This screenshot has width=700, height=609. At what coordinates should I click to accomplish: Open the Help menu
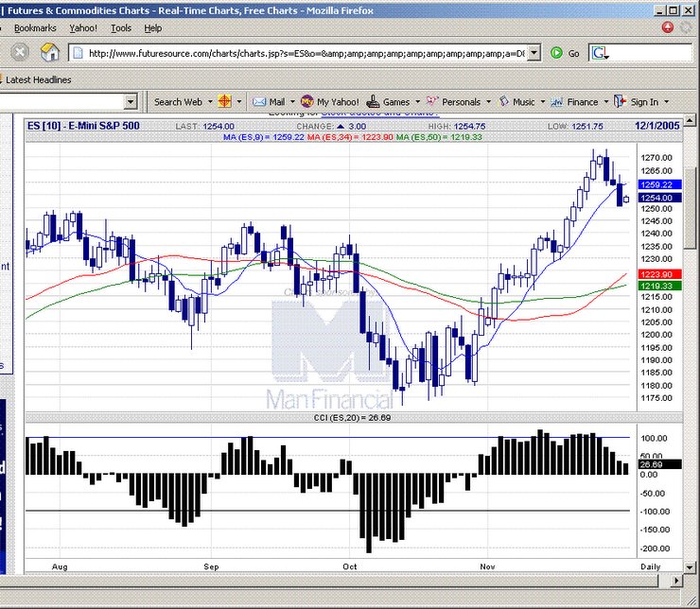coord(152,28)
